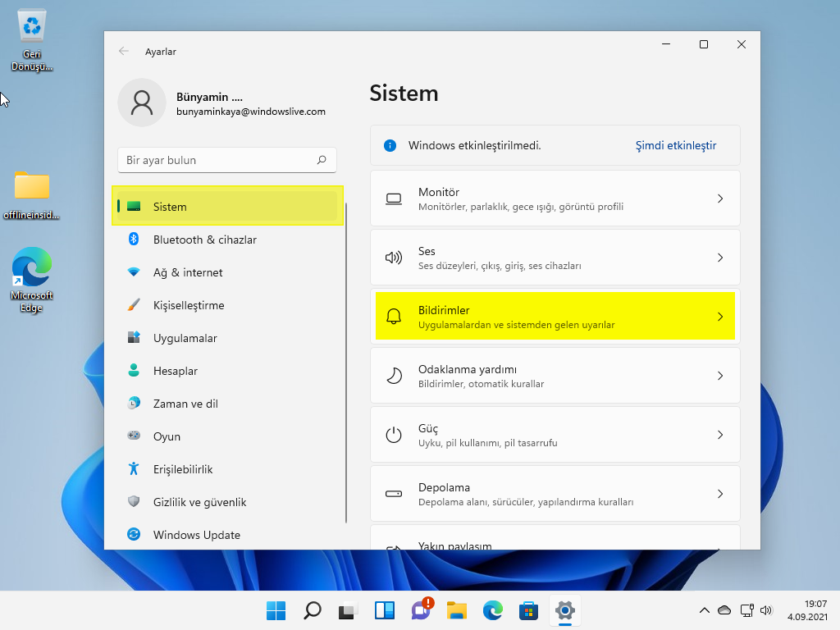The image size is (840, 630).
Task: Launch Microsoft Edge from the taskbar
Action: 492,610
